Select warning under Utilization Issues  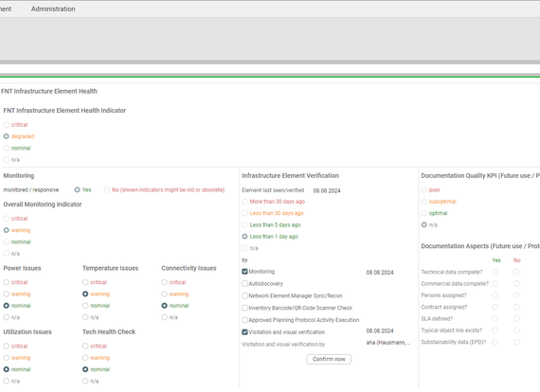click(x=7, y=358)
